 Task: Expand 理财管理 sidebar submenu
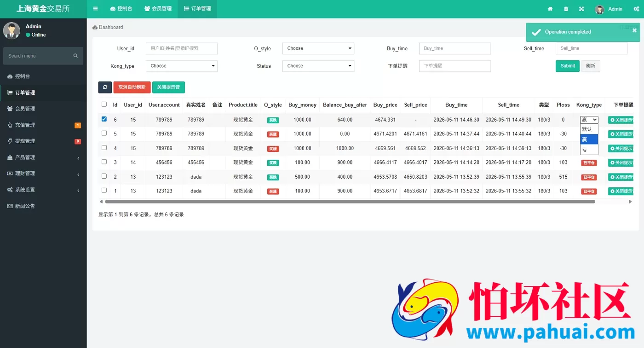point(43,174)
